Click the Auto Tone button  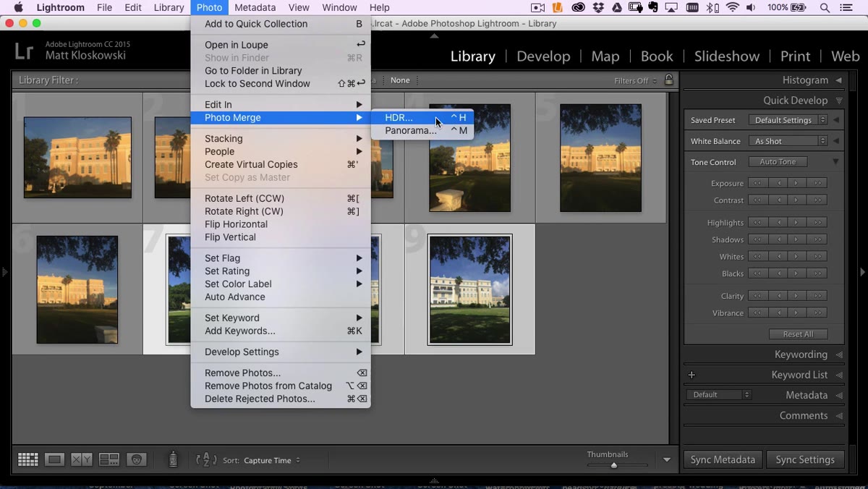pyautogui.click(x=778, y=162)
